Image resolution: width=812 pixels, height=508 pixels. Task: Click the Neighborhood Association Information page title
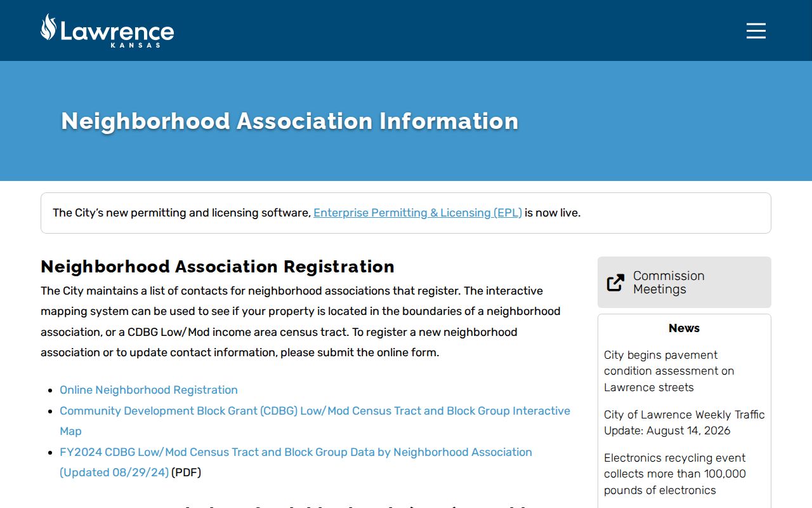pos(289,121)
